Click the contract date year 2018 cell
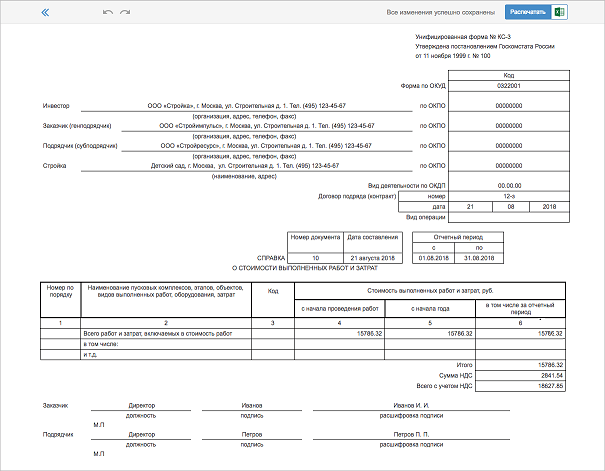 [548, 206]
